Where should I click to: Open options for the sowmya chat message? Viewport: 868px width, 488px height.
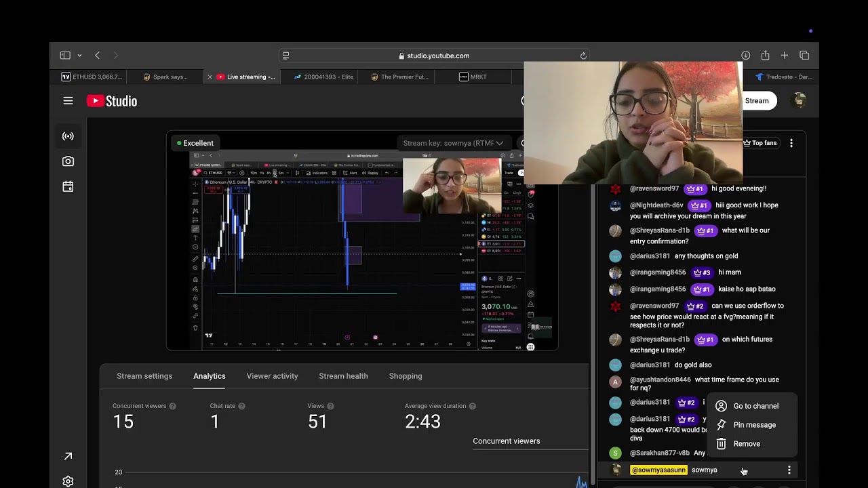tap(789, 470)
